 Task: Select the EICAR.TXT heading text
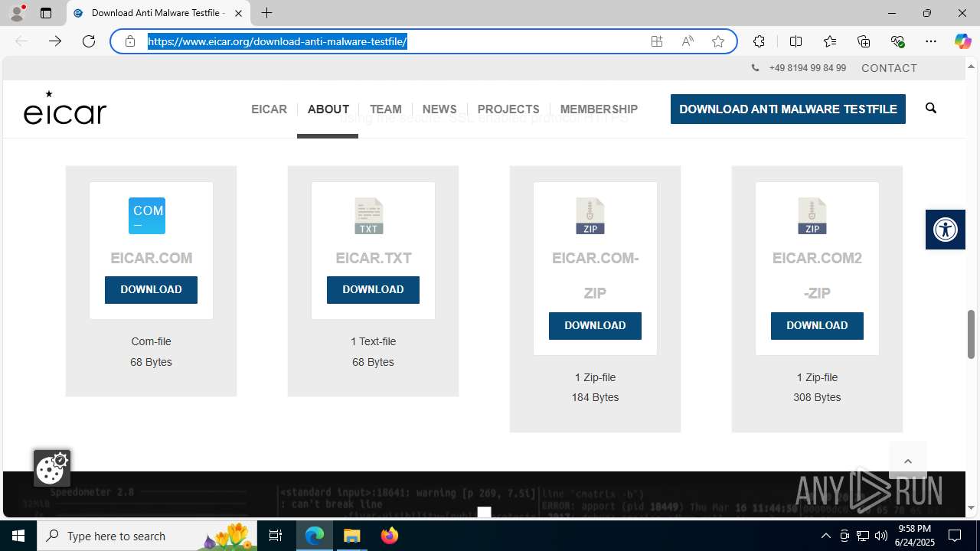(374, 259)
